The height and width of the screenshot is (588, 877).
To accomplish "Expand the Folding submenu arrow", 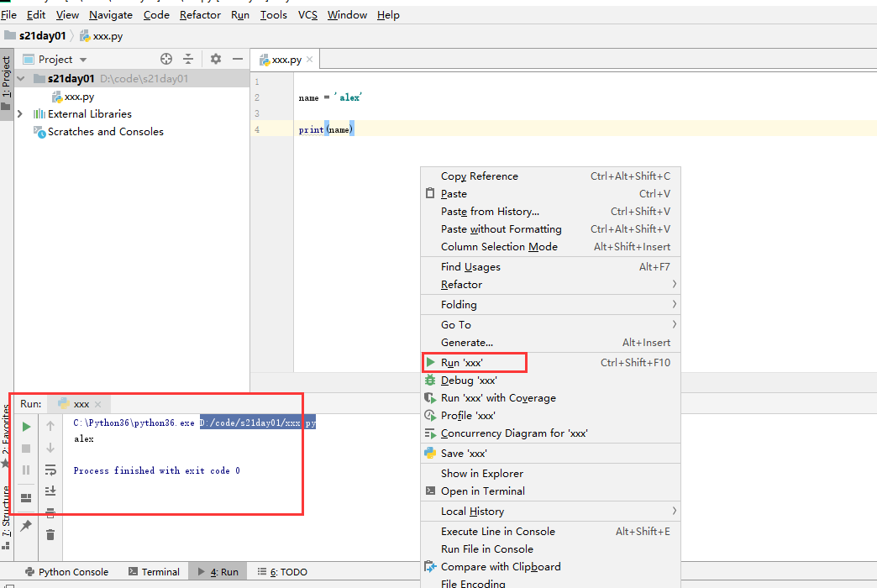I will pos(674,304).
